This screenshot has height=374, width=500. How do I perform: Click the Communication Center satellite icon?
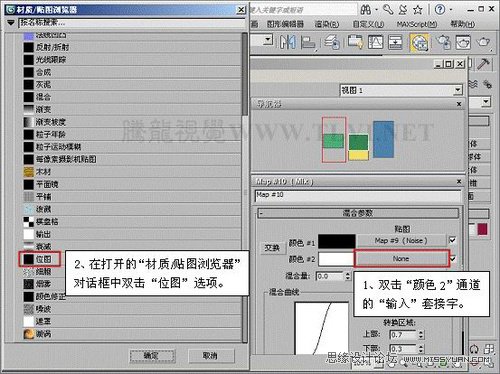click(x=403, y=9)
